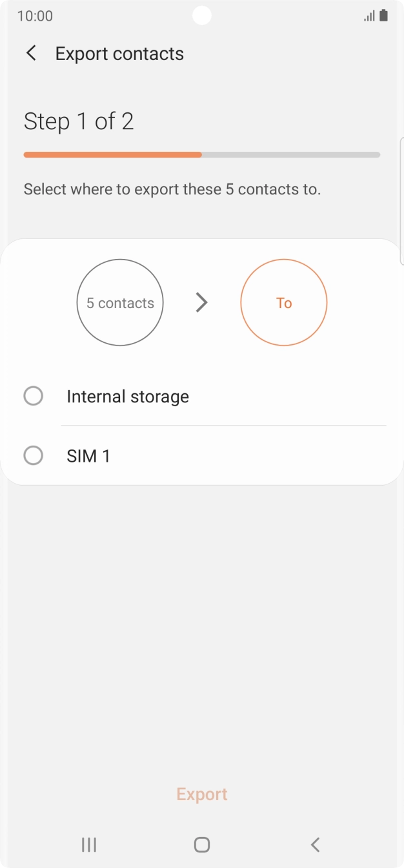
Task: Tap the battery icon in status bar
Action: tap(384, 15)
